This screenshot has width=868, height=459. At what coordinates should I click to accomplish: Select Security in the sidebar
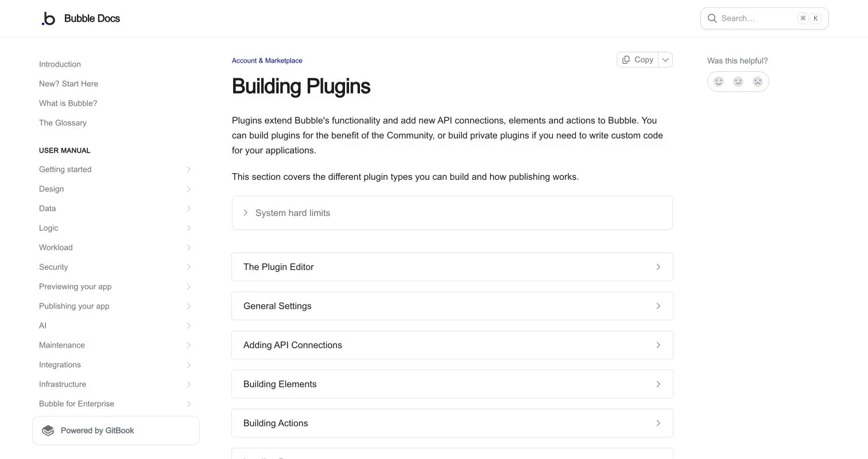tap(53, 267)
